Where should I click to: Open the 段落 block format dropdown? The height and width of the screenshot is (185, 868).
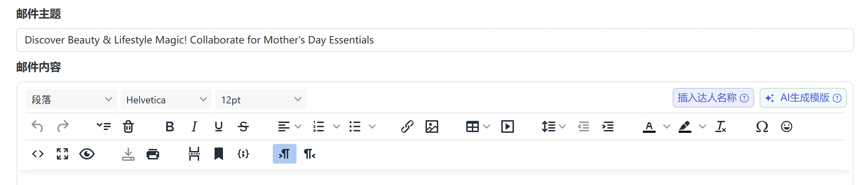pyautogui.click(x=72, y=100)
